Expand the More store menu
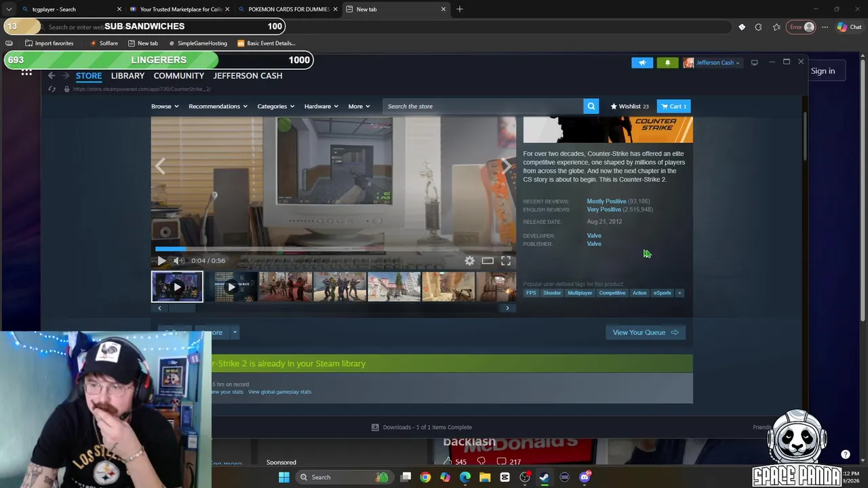The height and width of the screenshot is (488, 868). 359,106
